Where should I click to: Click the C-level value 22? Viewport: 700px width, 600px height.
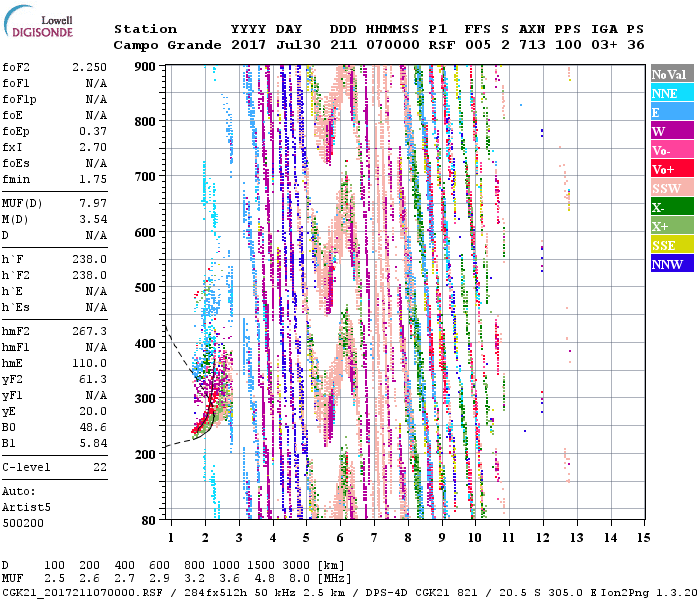(x=100, y=467)
